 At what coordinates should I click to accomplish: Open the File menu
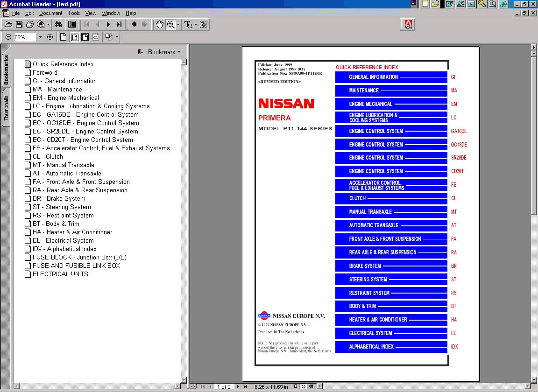[x=16, y=13]
